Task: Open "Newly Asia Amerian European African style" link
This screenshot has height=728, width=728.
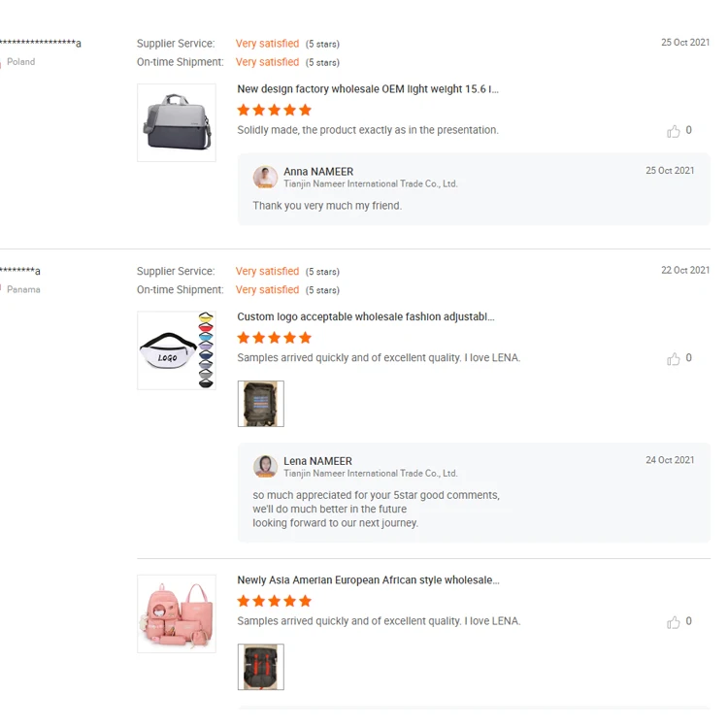Action: click(368, 580)
